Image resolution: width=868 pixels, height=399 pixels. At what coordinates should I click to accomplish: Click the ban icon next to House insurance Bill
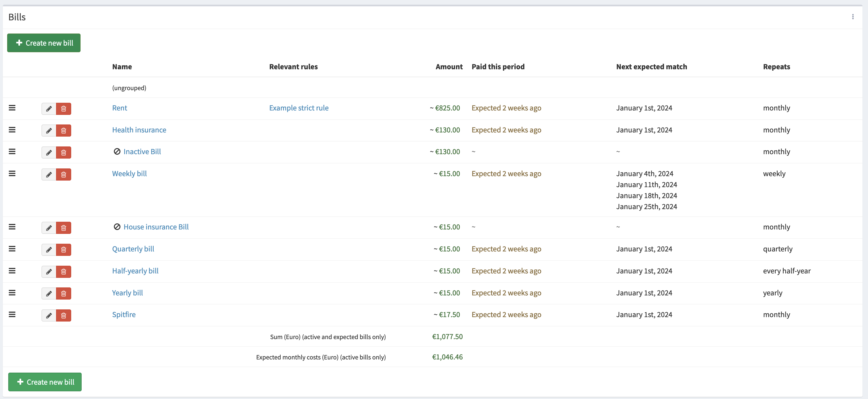point(117,226)
